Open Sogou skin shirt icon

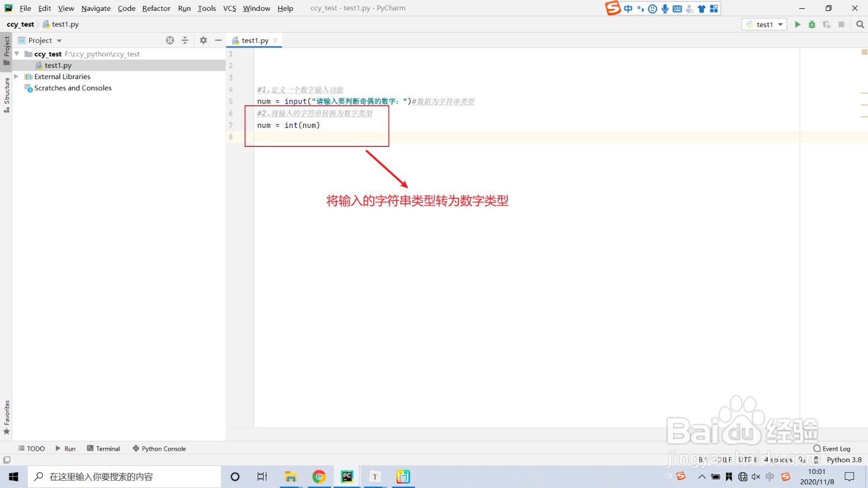(701, 9)
